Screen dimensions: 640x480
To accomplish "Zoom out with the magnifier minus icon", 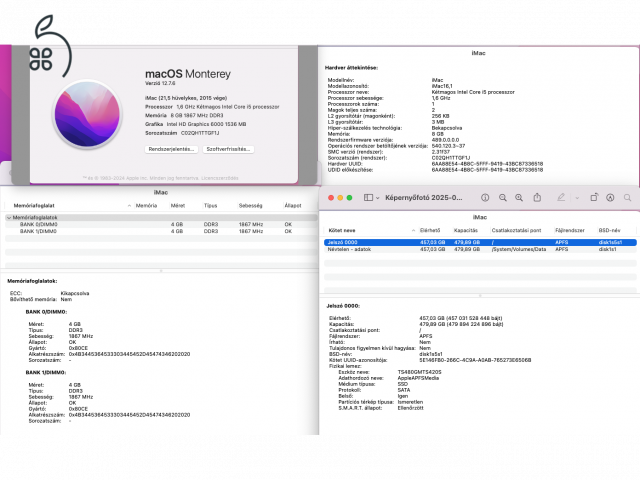I will 503,198.
